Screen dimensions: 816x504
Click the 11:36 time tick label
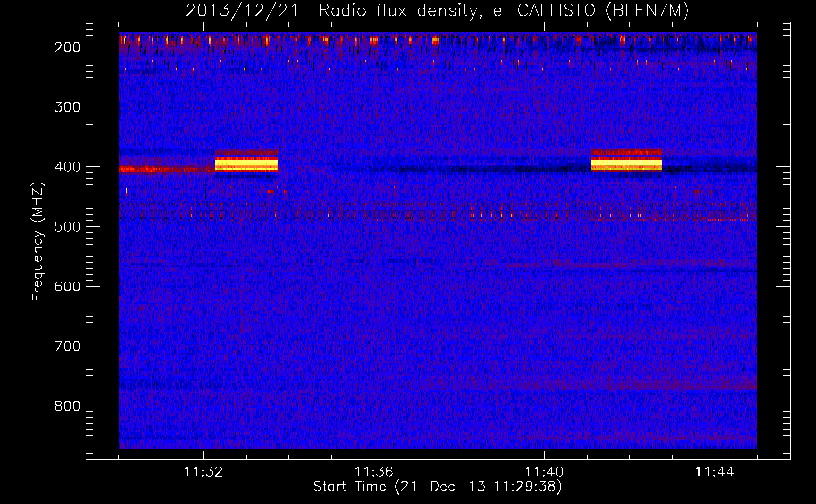(374, 472)
